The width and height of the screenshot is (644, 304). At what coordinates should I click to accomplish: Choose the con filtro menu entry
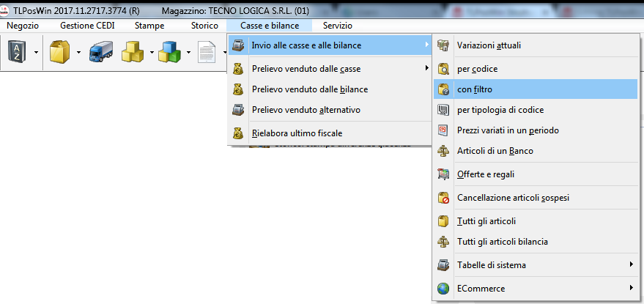tap(475, 89)
